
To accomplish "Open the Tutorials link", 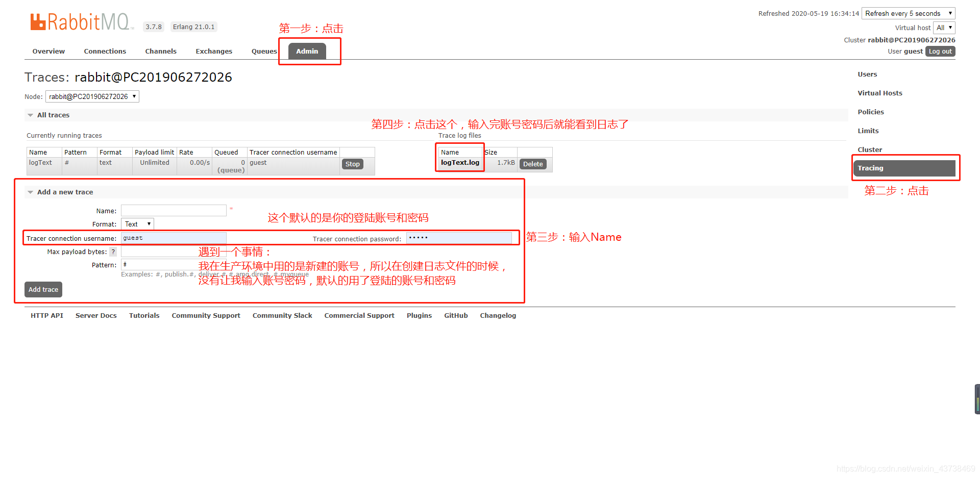I will pyautogui.click(x=144, y=315).
